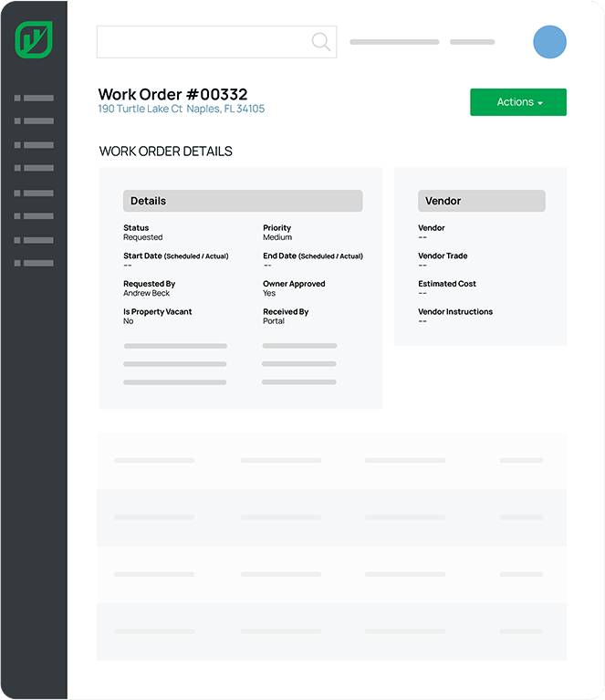
Task: Select the first sidebar menu item
Action: coord(34,98)
